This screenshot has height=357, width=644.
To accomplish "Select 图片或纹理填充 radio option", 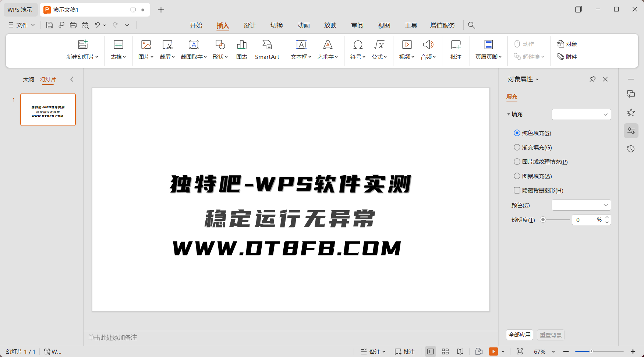I will 517,162.
